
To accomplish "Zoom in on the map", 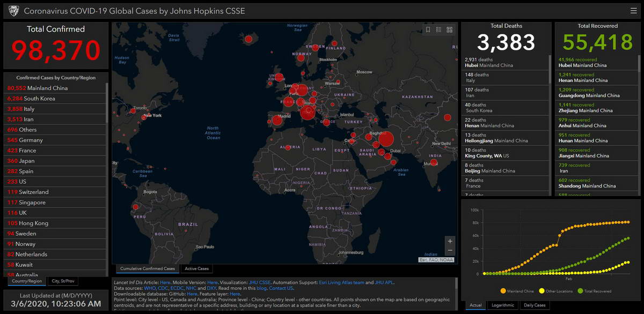I will click(x=450, y=241).
